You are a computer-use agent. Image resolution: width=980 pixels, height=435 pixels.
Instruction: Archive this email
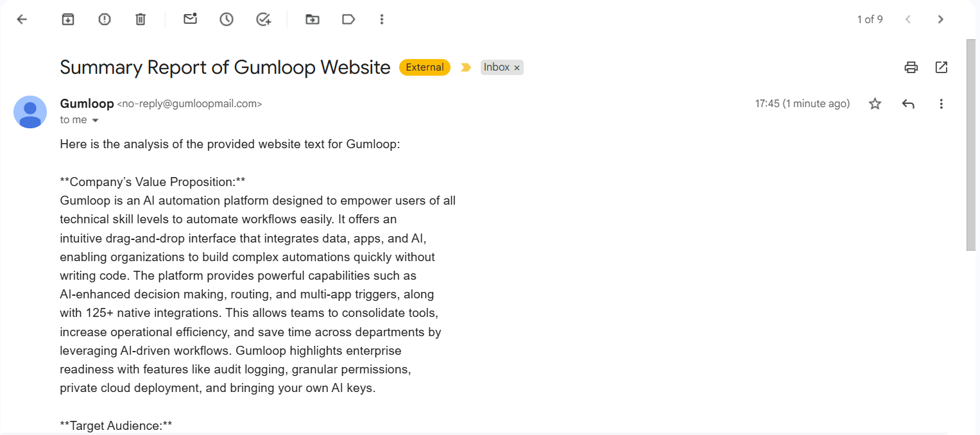[68, 19]
